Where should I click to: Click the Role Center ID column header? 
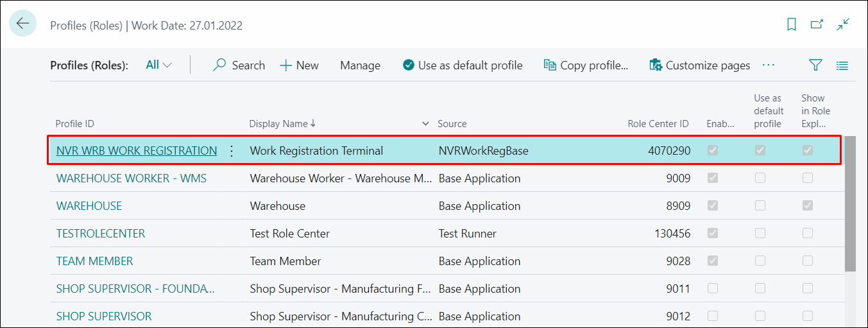pos(658,123)
